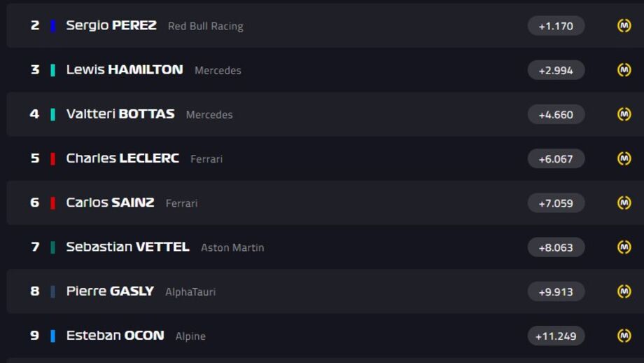Select the +2.994 gap pill
The image size is (644, 363).
pyautogui.click(x=556, y=70)
